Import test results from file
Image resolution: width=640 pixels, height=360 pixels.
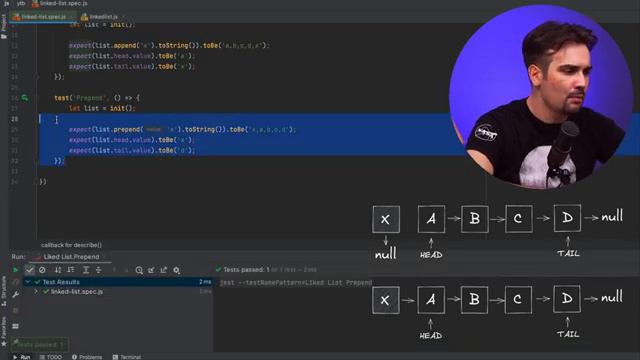click(151, 270)
